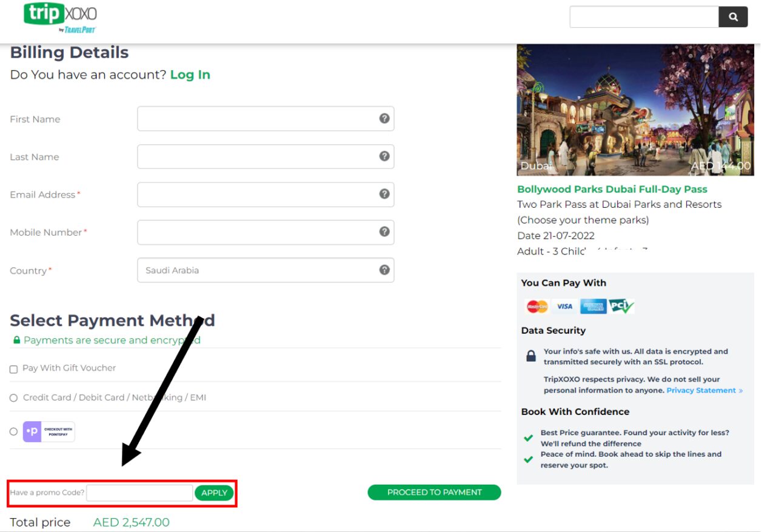Click the help icon in Email Address field

pyautogui.click(x=384, y=194)
